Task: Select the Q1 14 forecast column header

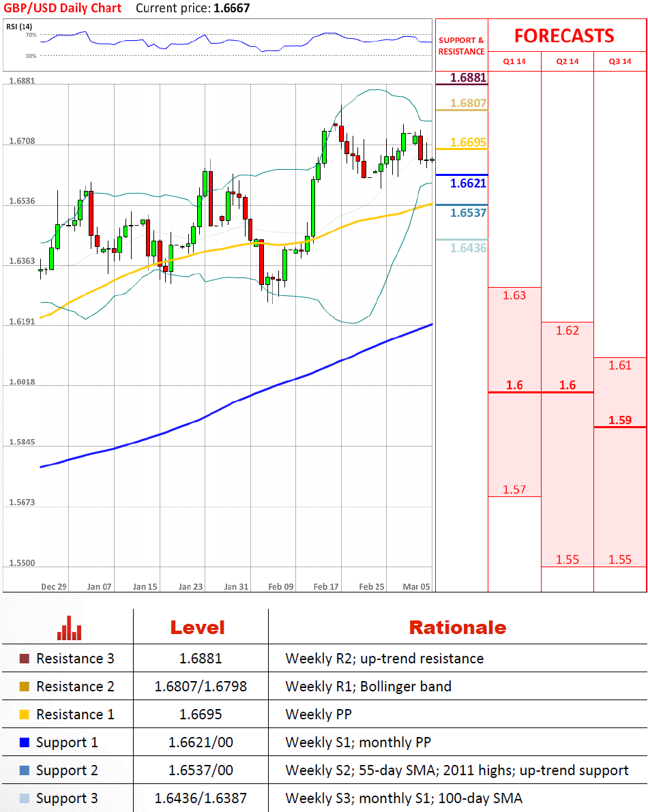Action: click(x=514, y=61)
